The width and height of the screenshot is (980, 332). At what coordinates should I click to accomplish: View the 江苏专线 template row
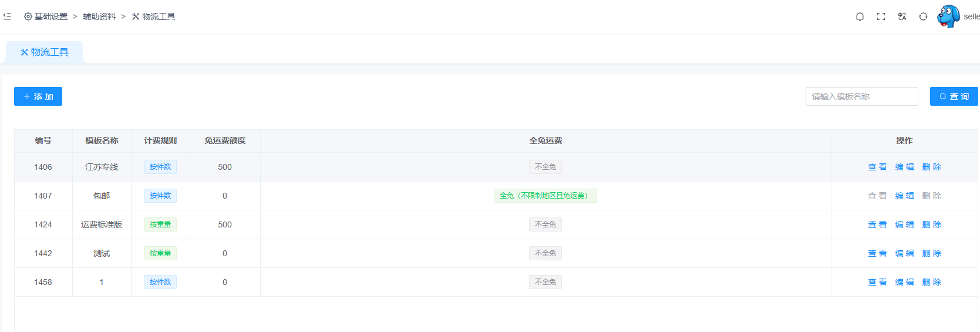[x=877, y=167]
